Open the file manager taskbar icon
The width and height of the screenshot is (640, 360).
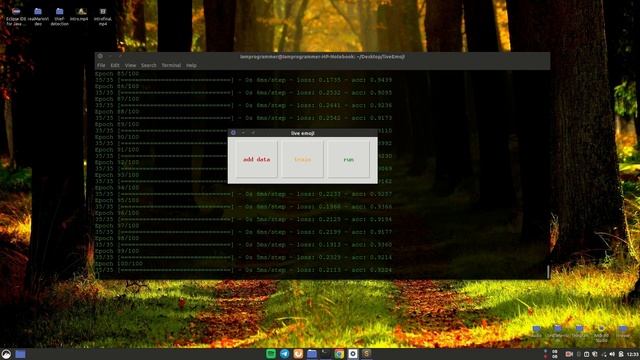pyautogui.click(x=312, y=354)
